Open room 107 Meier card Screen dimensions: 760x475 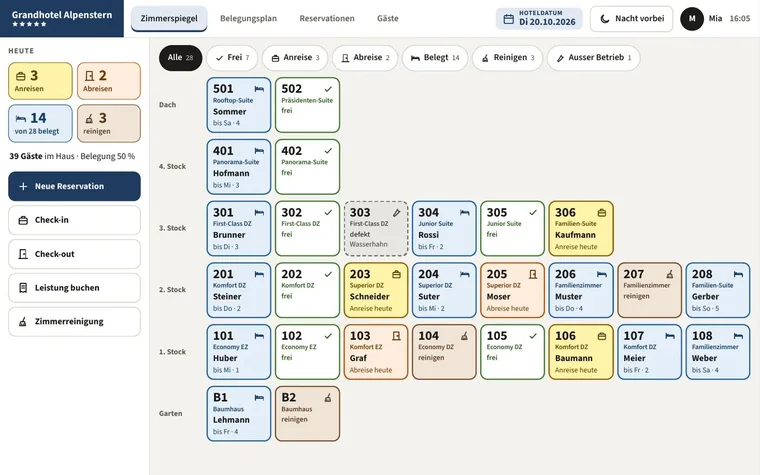(649, 352)
